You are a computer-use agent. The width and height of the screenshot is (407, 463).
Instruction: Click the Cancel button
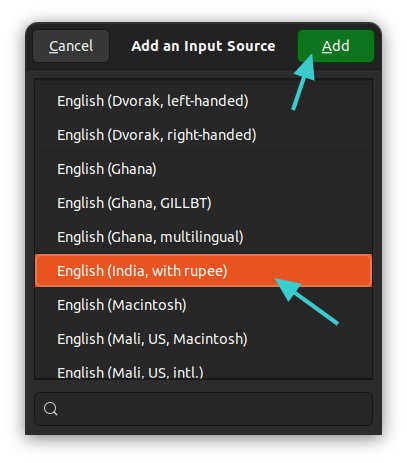coord(71,46)
